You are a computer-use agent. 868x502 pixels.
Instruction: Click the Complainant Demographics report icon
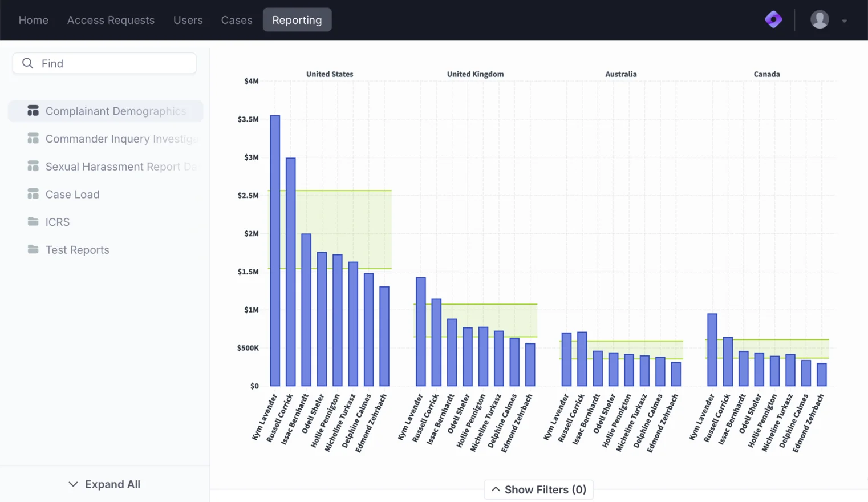pos(33,111)
